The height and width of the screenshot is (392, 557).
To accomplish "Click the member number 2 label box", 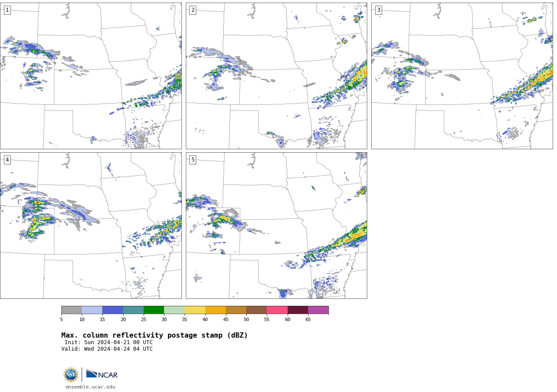I will tap(193, 10).
